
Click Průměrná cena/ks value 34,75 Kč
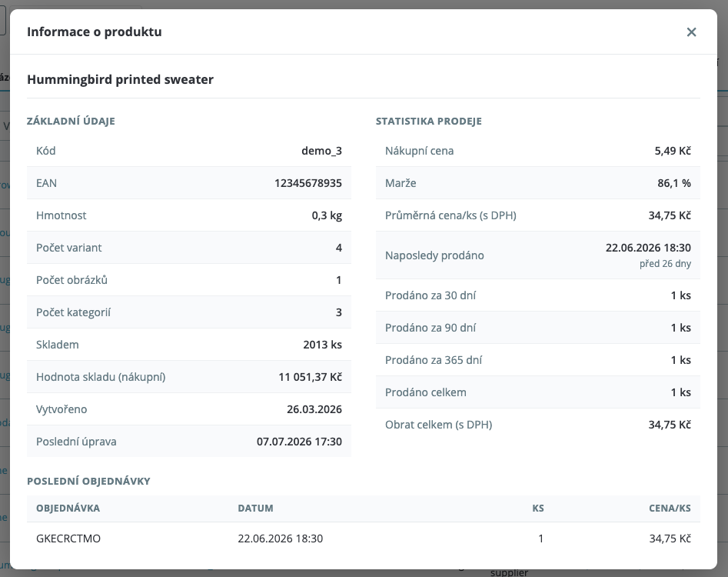tap(670, 215)
